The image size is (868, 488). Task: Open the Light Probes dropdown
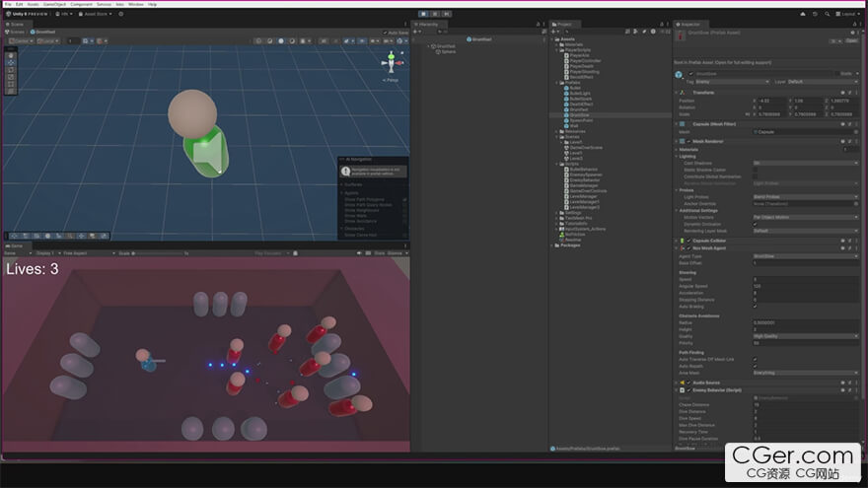[x=806, y=197]
